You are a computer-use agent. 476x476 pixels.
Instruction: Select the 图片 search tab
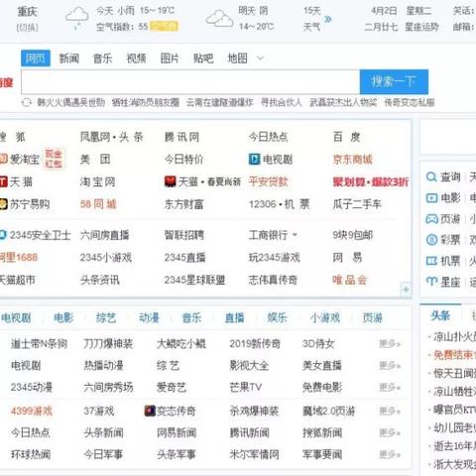(x=170, y=59)
